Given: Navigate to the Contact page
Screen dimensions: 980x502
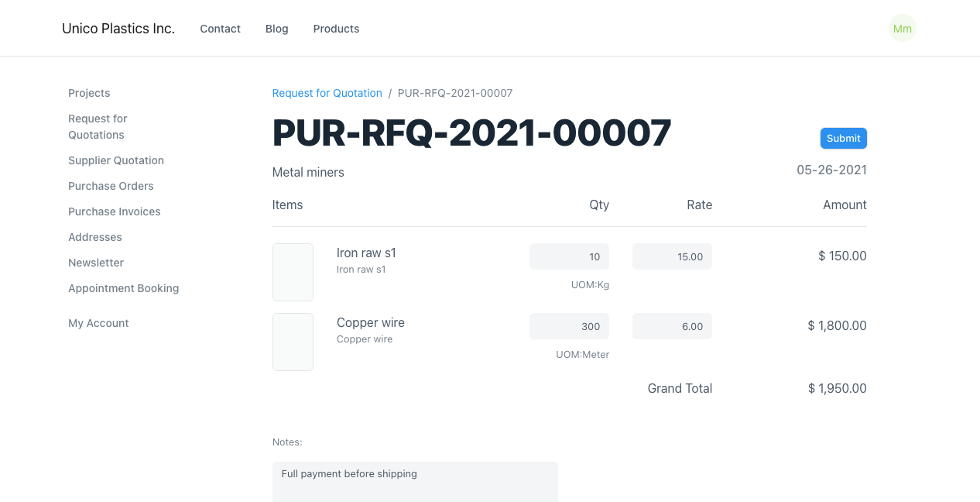Looking at the screenshot, I should 220,29.
